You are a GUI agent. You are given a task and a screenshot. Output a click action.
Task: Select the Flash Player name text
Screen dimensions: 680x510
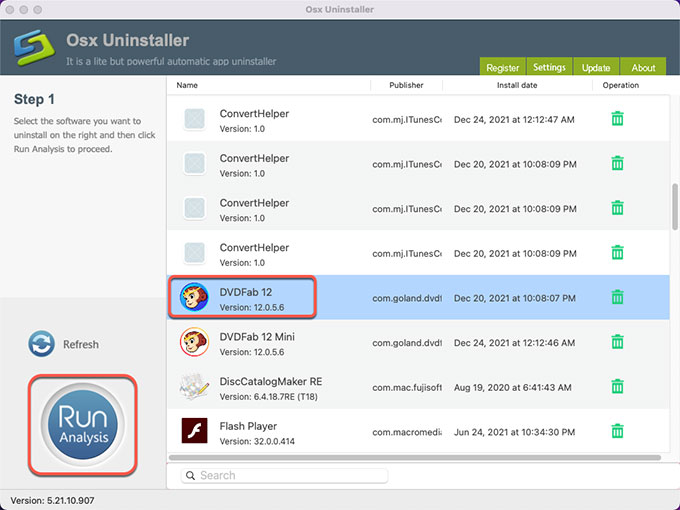pos(248,426)
